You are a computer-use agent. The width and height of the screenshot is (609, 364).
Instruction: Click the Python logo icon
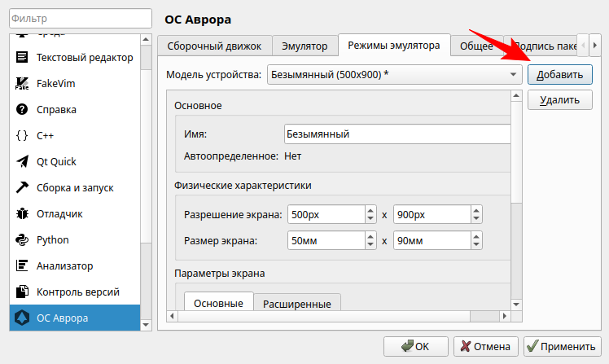[x=22, y=239]
